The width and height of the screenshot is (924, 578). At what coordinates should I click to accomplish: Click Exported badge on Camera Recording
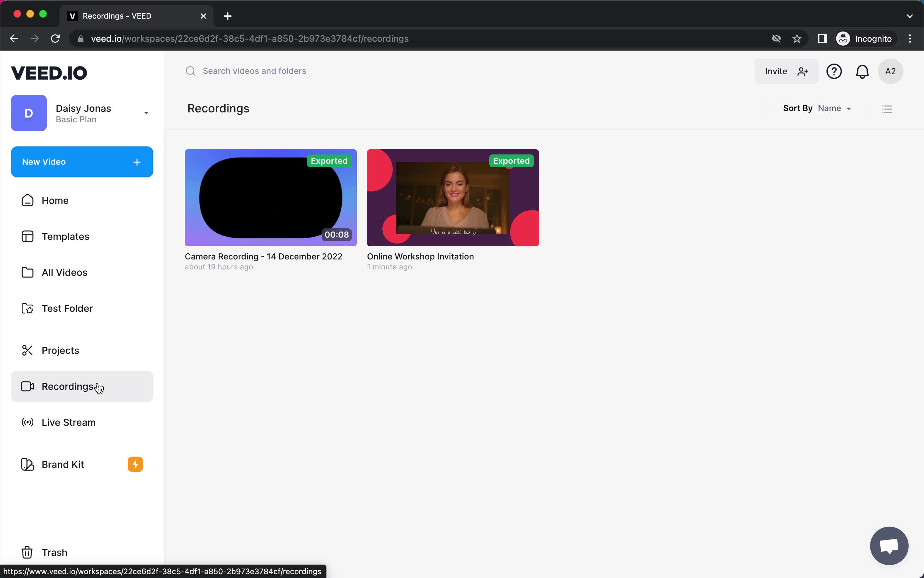329,161
